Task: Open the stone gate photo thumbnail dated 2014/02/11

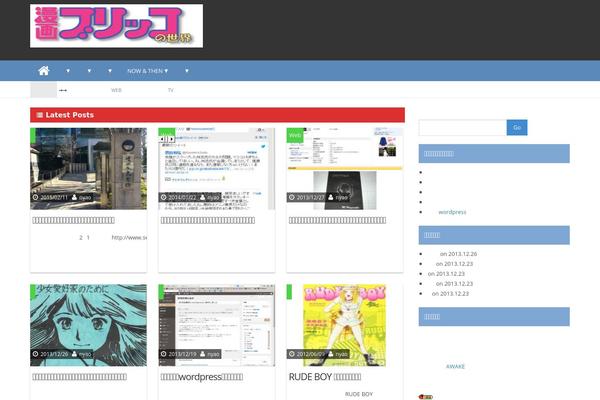Action: 88,169
